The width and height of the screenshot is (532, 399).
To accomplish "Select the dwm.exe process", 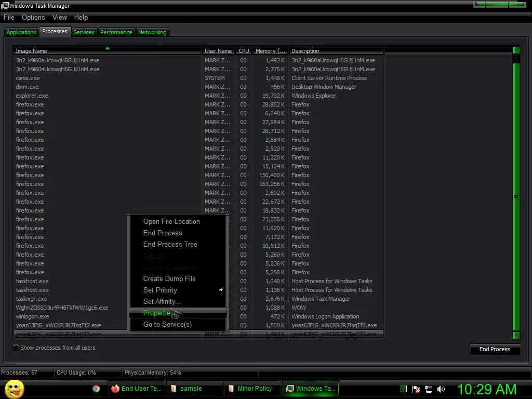I will 198,87.
